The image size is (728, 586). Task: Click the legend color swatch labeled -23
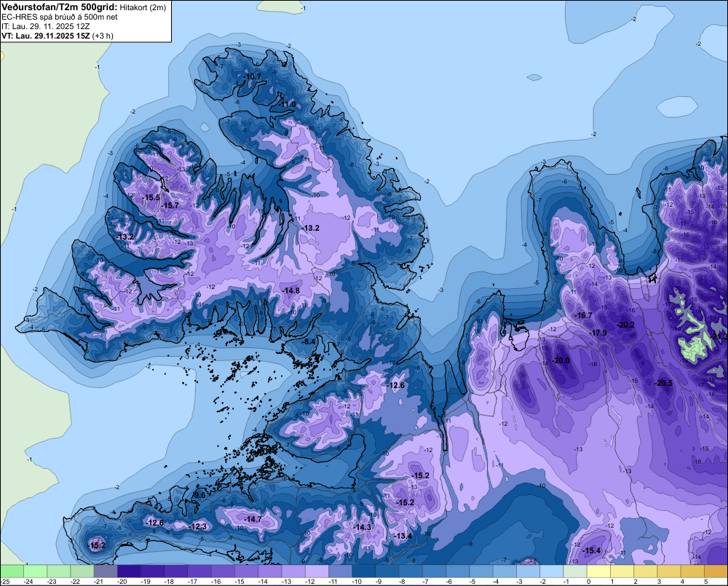58,571
